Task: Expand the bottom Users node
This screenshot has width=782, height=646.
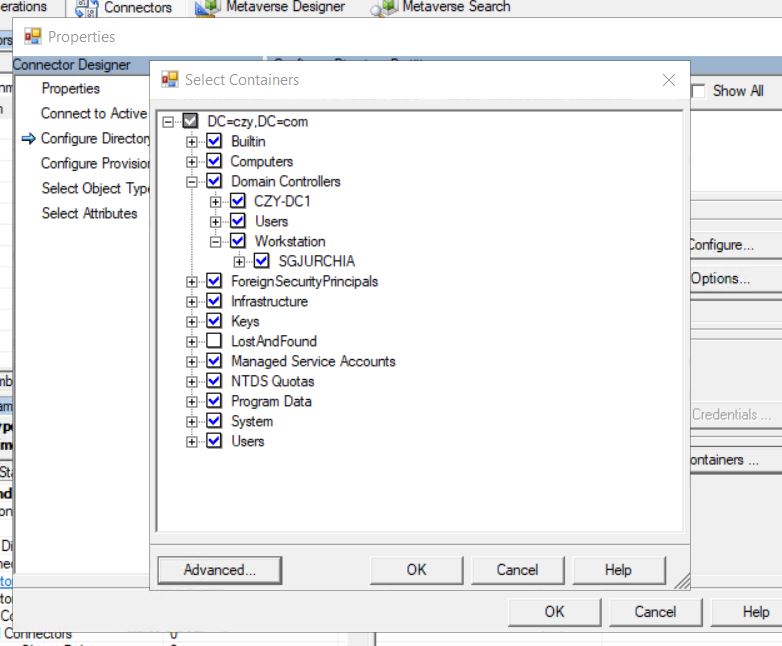Action: point(192,442)
